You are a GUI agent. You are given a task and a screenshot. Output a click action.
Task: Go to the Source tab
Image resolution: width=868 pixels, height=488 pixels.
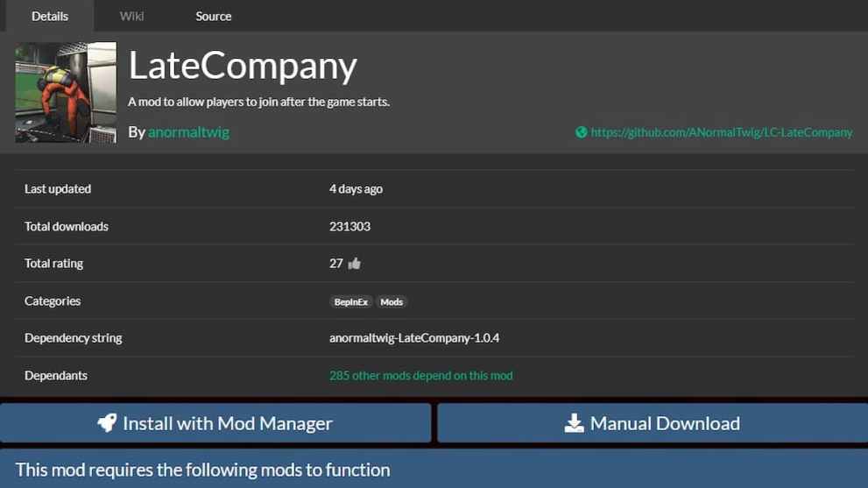point(213,16)
